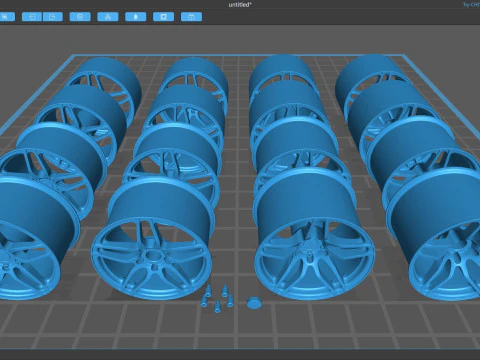
Task: Click the Redo arrow toolbar button
Action: (53, 17)
